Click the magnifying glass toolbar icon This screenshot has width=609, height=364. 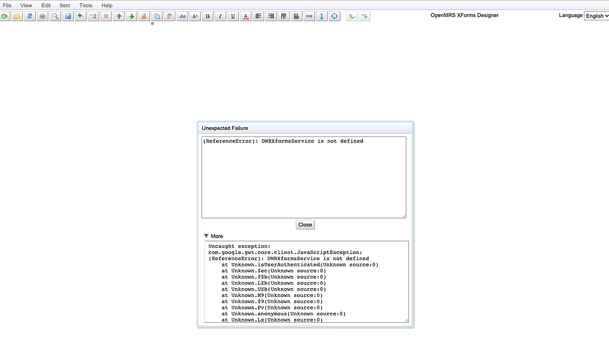click(55, 16)
